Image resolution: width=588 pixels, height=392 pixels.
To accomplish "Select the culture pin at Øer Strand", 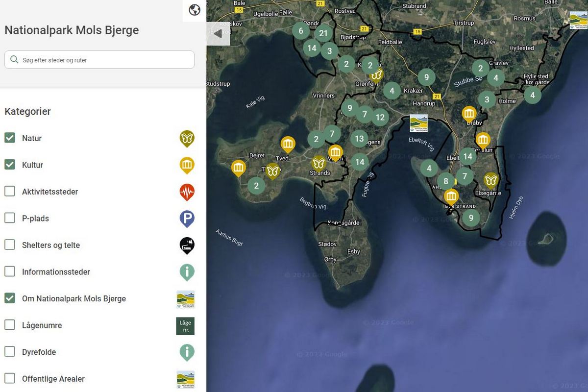I will (x=451, y=197).
